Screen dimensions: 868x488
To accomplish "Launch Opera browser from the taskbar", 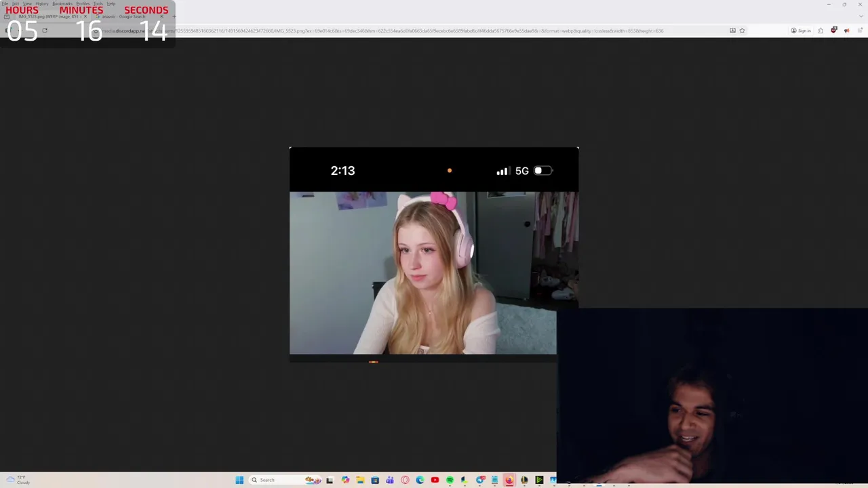I will tap(405, 480).
